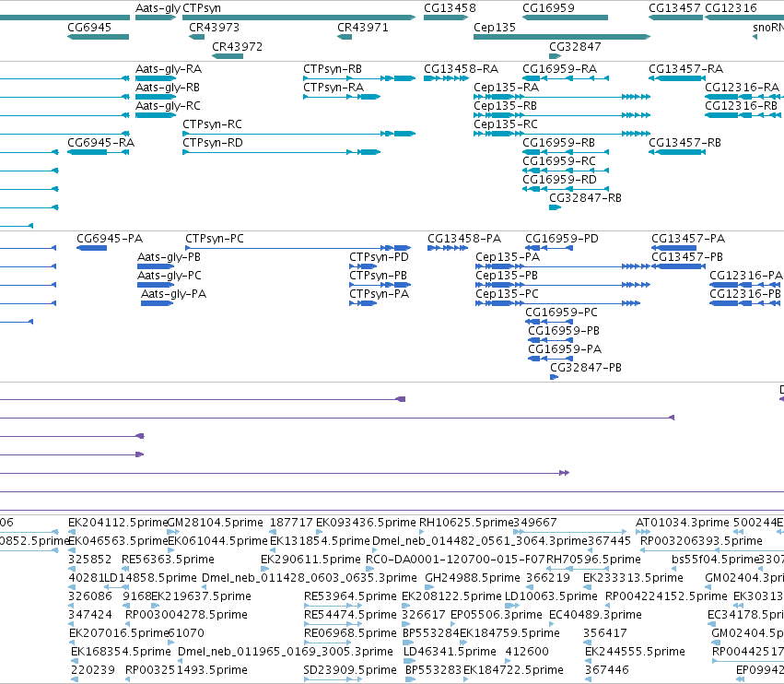Click the CG13457 gene label
This screenshot has width=784, height=684.
(x=674, y=8)
